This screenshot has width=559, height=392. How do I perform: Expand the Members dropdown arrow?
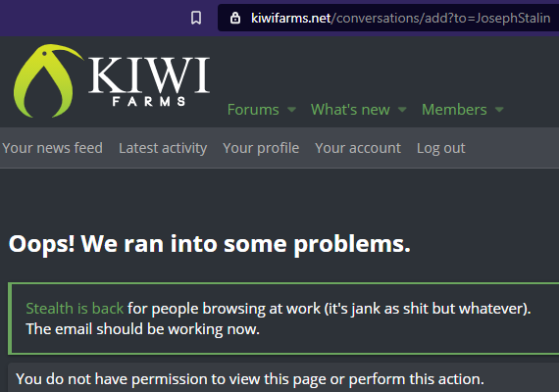pos(499,110)
